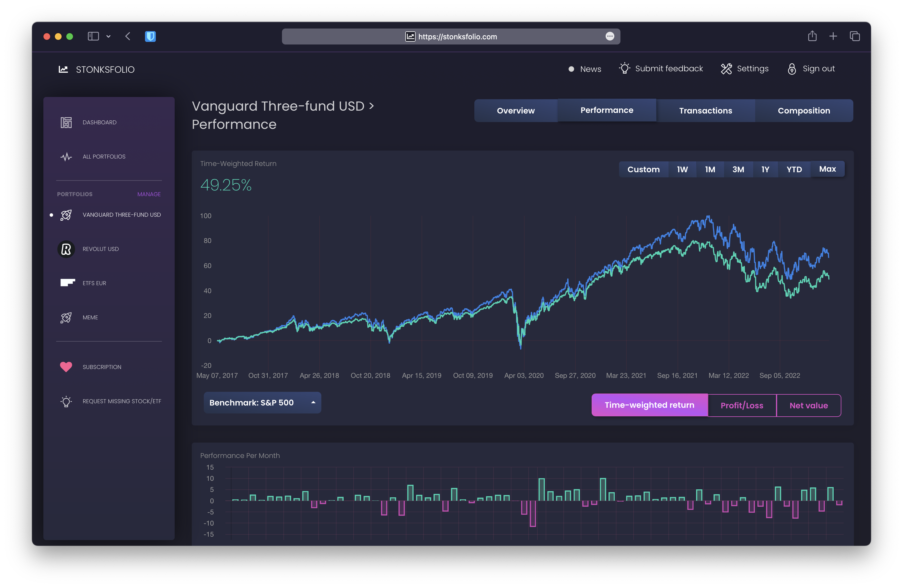This screenshot has height=588, width=903.
Task: Select the 1M time range
Action: [x=710, y=169]
